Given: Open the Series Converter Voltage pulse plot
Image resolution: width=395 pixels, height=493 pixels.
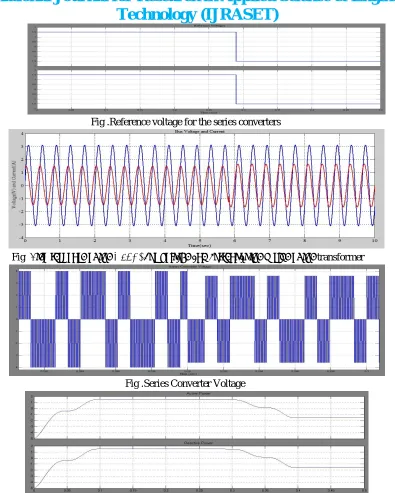Looking at the screenshot, I should pos(199,319).
